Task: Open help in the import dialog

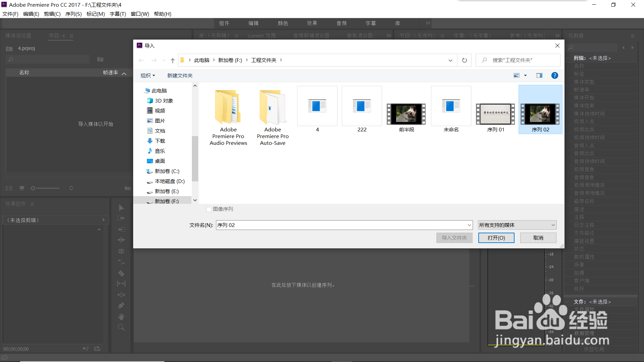Action: click(555, 75)
